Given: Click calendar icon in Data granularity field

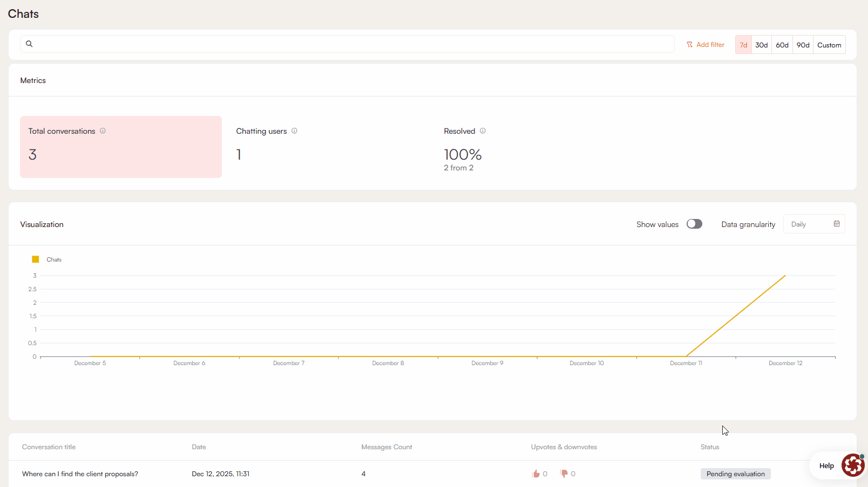Looking at the screenshot, I should click(837, 224).
